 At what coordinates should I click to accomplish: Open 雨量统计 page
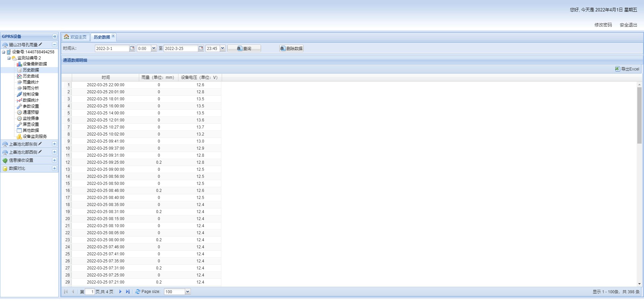click(31, 82)
